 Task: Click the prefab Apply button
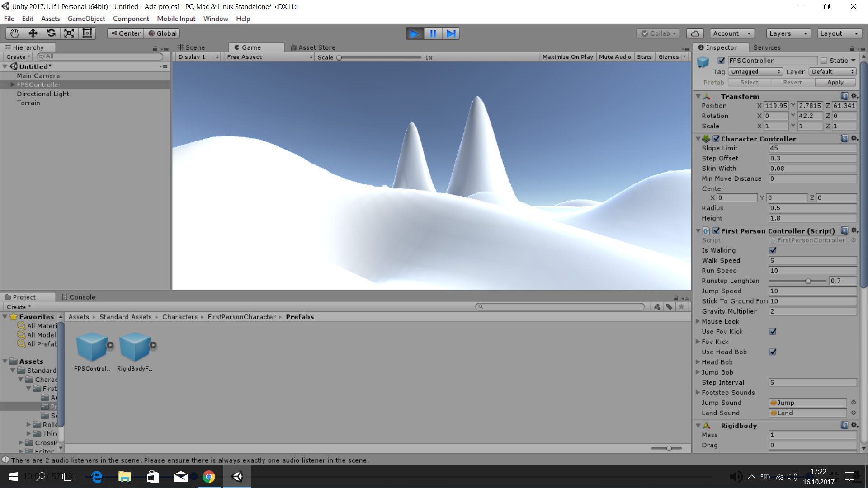pos(835,82)
